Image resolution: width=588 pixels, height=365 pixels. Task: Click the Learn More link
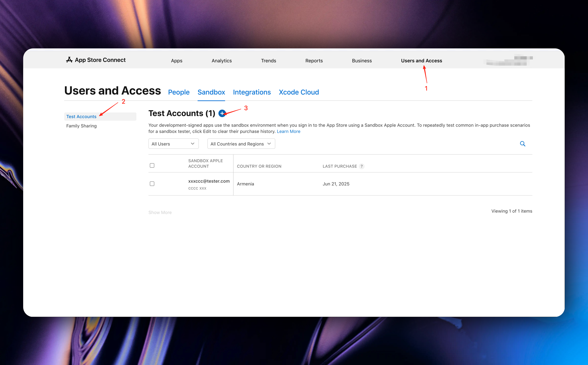click(x=289, y=131)
